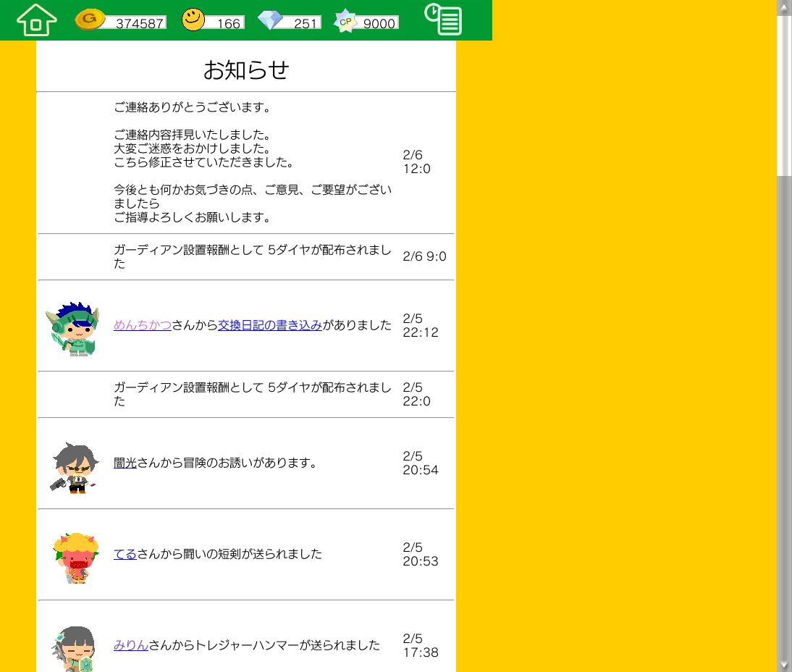Screen dimensions: 792x672
Task: Click the home icon in header
Action: point(36,20)
